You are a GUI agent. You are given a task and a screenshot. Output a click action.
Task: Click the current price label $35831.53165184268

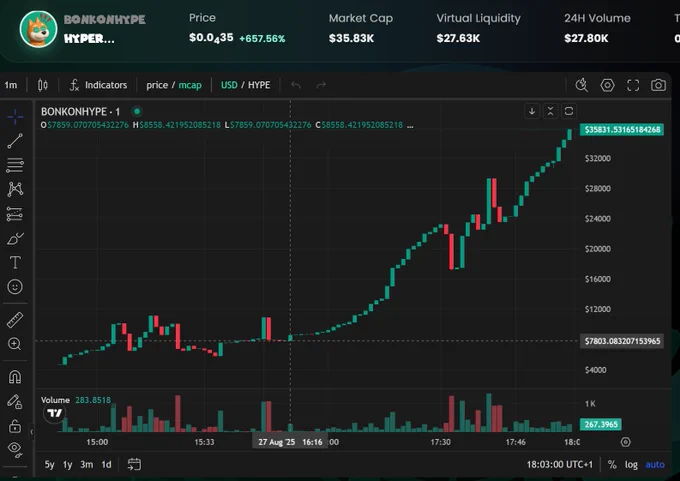click(622, 130)
